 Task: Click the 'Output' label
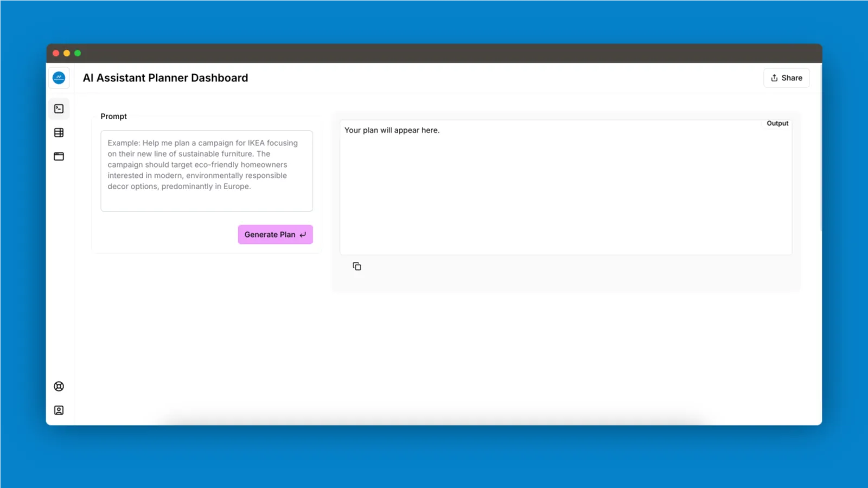[777, 124]
